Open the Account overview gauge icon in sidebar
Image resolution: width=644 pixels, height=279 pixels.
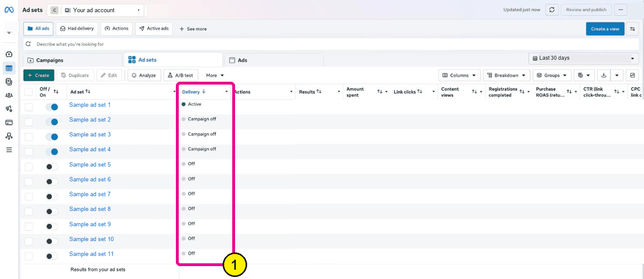(x=9, y=54)
